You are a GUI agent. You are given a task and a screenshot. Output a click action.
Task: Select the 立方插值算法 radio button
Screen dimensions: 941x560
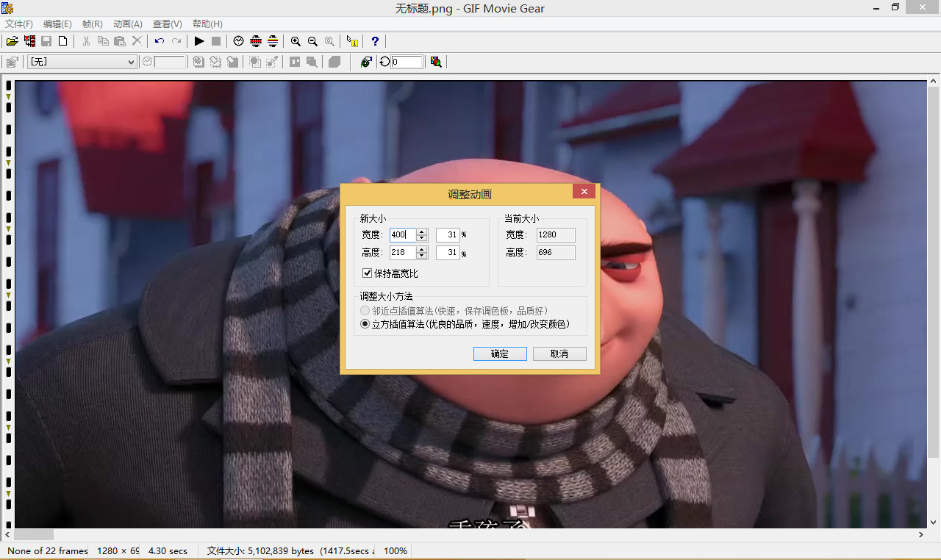tap(365, 324)
